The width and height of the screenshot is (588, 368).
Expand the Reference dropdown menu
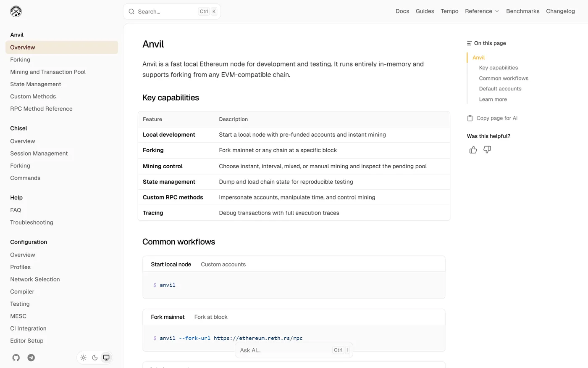click(482, 11)
